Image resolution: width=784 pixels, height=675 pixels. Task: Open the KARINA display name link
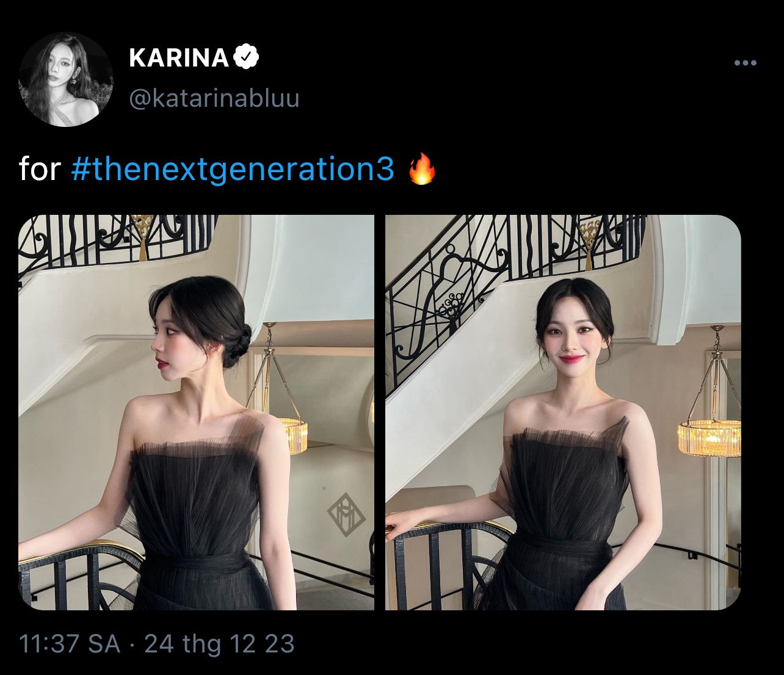pyautogui.click(x=179, y=58)
